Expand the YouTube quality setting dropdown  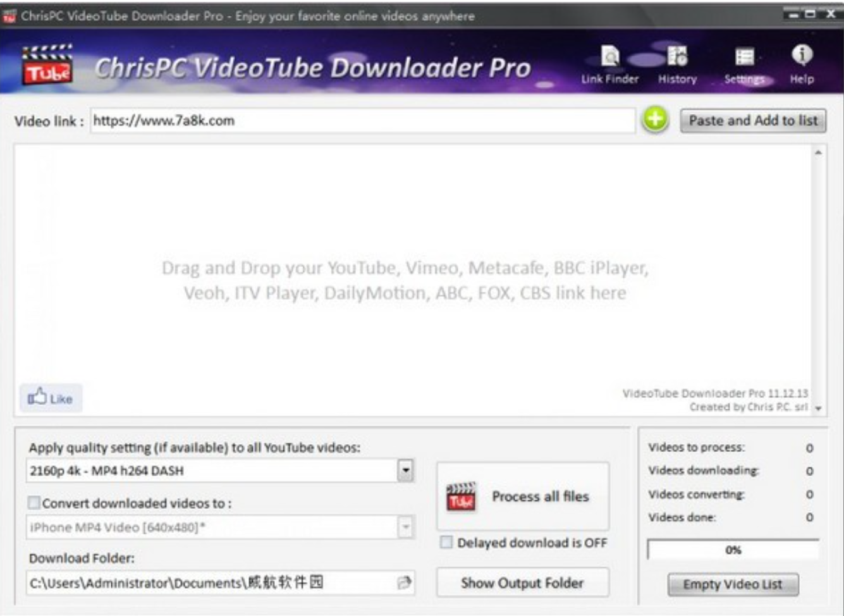coord(405,471)
